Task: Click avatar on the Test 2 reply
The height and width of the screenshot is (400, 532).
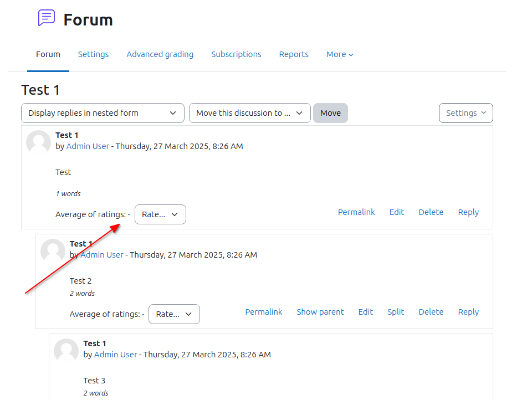Action: [53, 251]
